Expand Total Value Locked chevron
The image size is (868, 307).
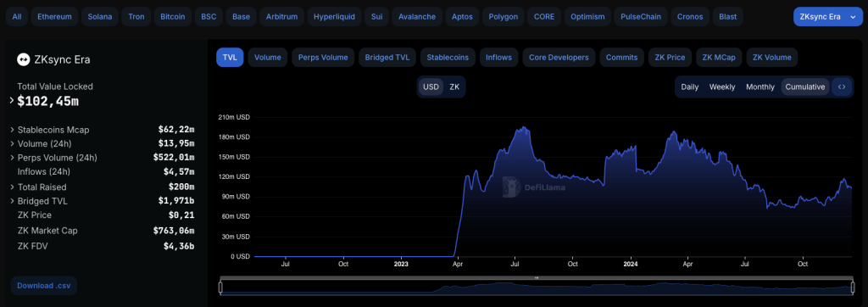pyautogui.click(x=12, y=101)
